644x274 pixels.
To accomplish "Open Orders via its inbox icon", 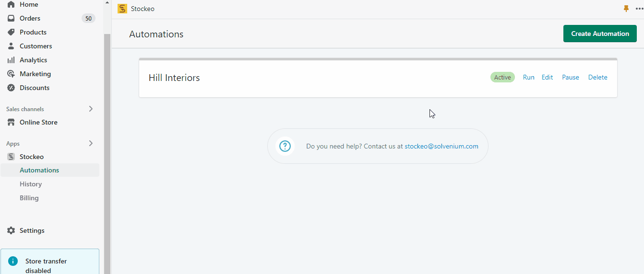I will 11,18.
